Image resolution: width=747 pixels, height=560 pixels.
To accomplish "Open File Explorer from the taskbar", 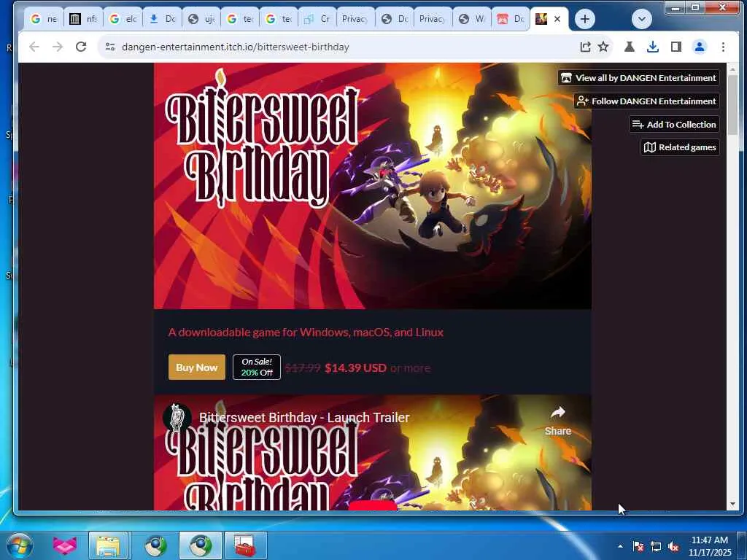I will (108, 545).
